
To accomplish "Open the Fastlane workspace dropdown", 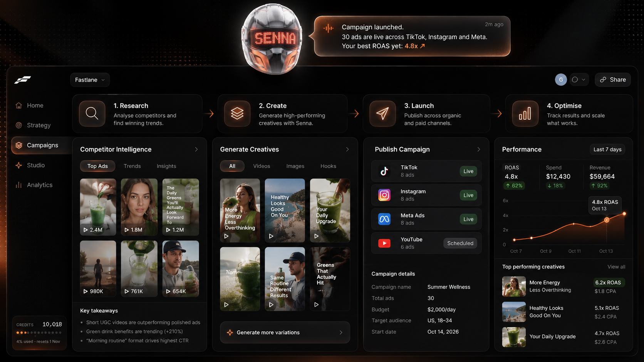I will click(x=90, y=80).
